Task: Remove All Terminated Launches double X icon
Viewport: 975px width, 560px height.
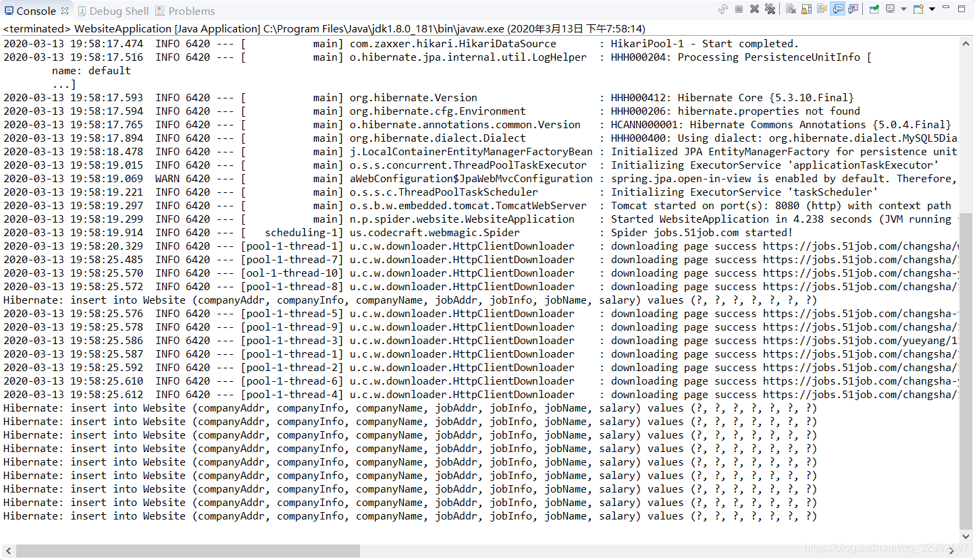Action: [770, 9]
